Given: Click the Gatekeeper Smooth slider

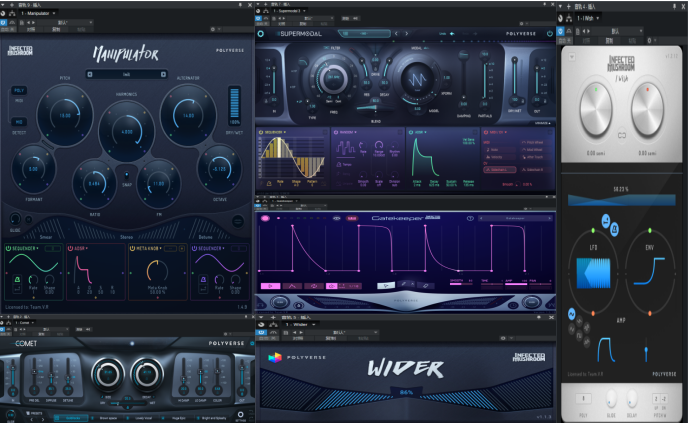Looking at the screenshot, I should click(x=461, y=284).
